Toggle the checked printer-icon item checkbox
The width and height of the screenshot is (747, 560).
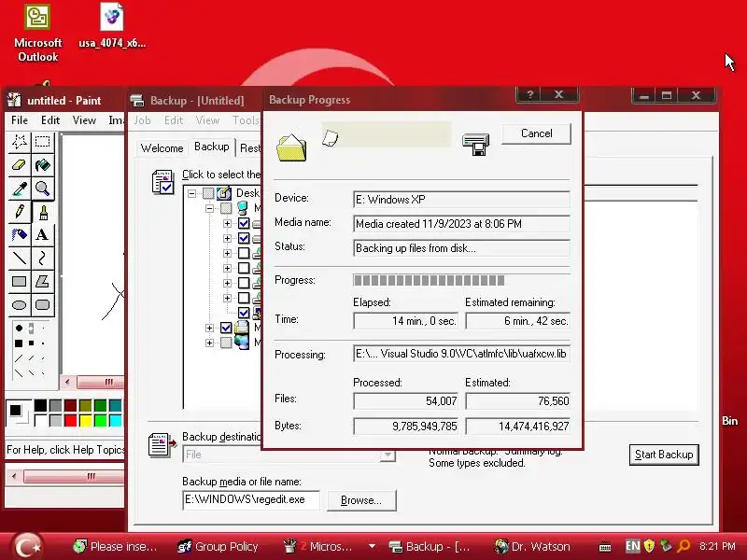226,328
